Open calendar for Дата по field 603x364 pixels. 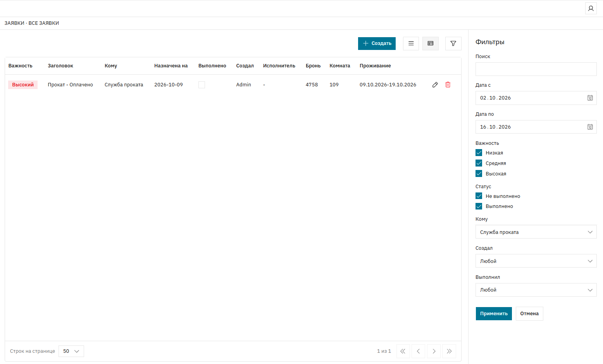click(x=590, y=127)
